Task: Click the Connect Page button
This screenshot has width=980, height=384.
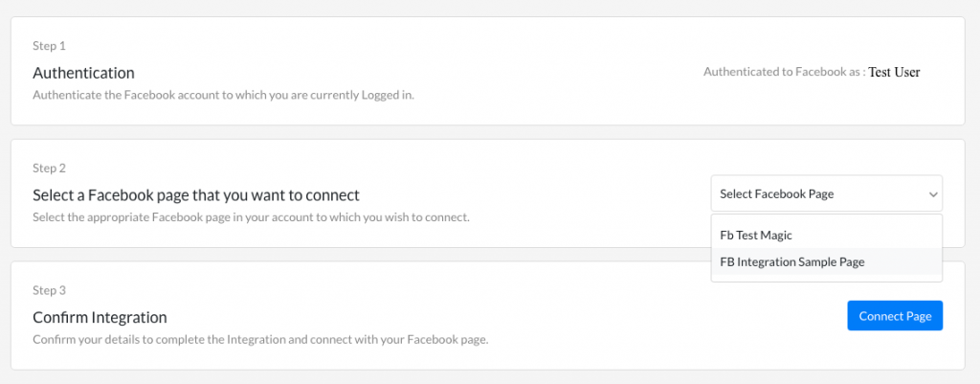Action: 895,316
